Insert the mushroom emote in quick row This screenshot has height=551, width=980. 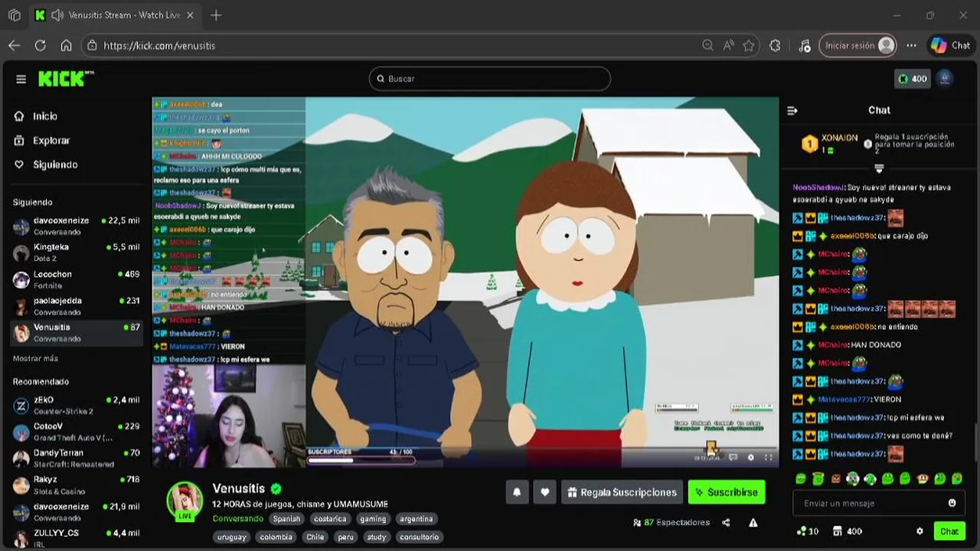point(923,479)
